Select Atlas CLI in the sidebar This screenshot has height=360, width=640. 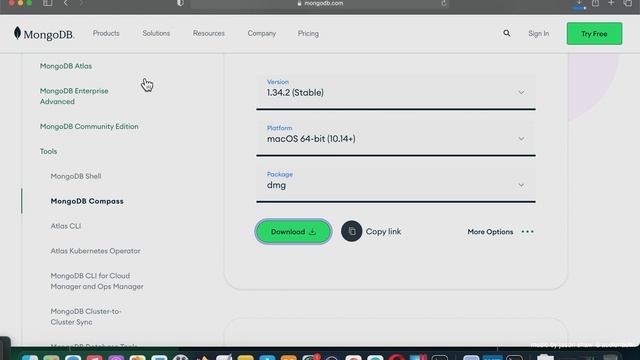[x=65, y=226]
